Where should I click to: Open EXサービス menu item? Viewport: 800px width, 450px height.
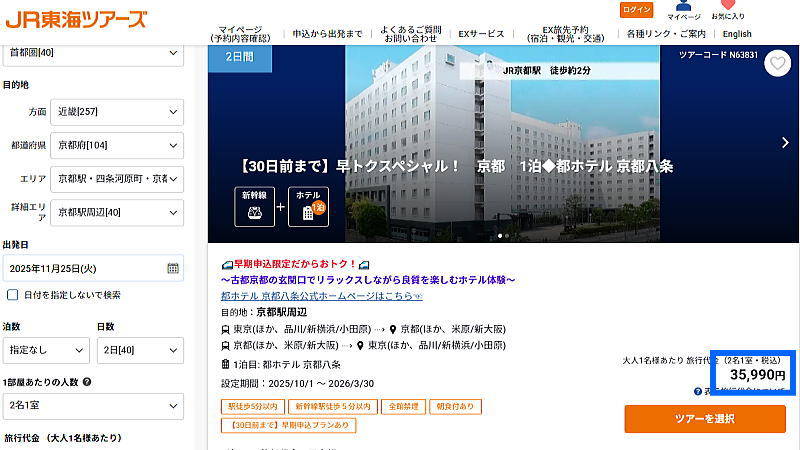coord(481,34)
